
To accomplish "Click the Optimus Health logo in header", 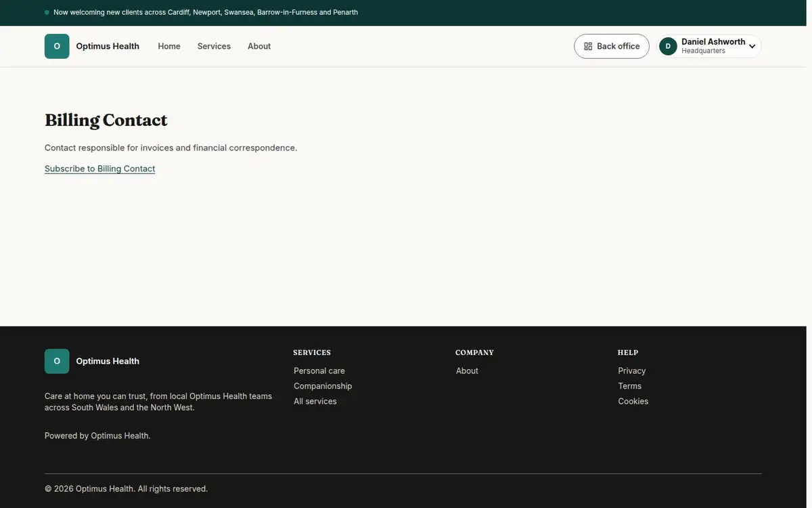I will point(57,46).
